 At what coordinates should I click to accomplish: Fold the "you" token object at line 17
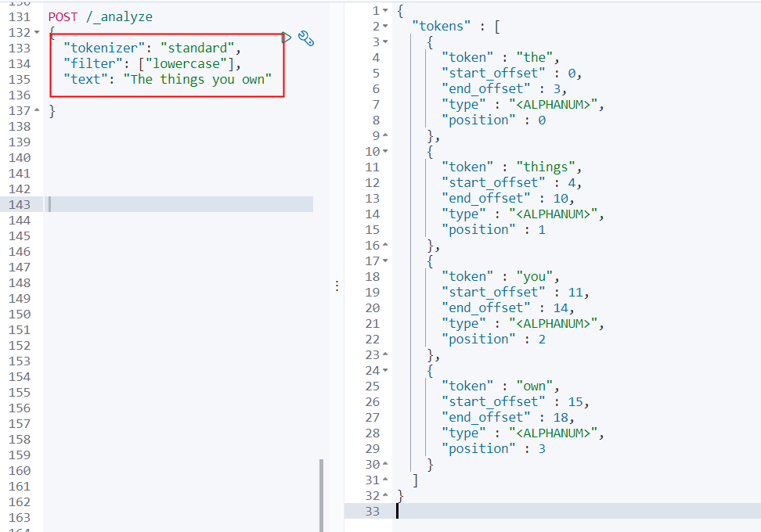coord(385,261)
